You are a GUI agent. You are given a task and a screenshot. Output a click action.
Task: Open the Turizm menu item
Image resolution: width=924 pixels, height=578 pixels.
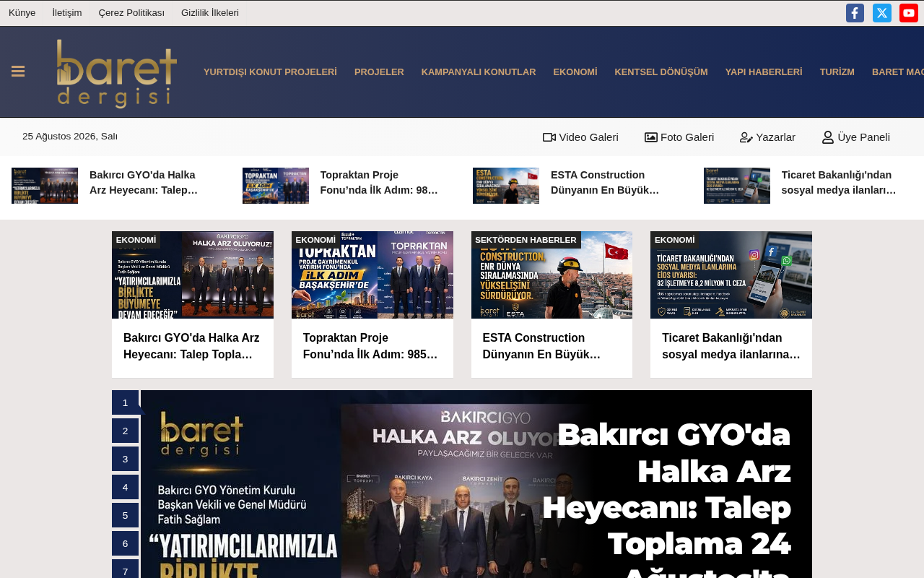(x=837, y=72)
